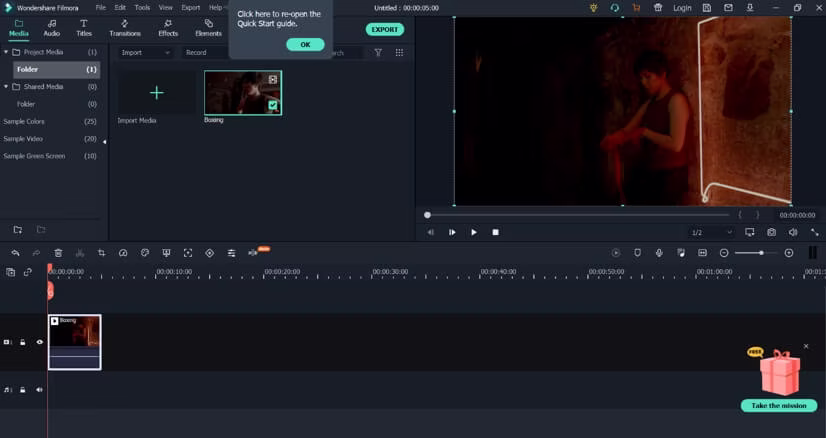Toggle video track visibility eye icon
The height and width of the screenshot is (438, 826).
(x=40, y=342)
